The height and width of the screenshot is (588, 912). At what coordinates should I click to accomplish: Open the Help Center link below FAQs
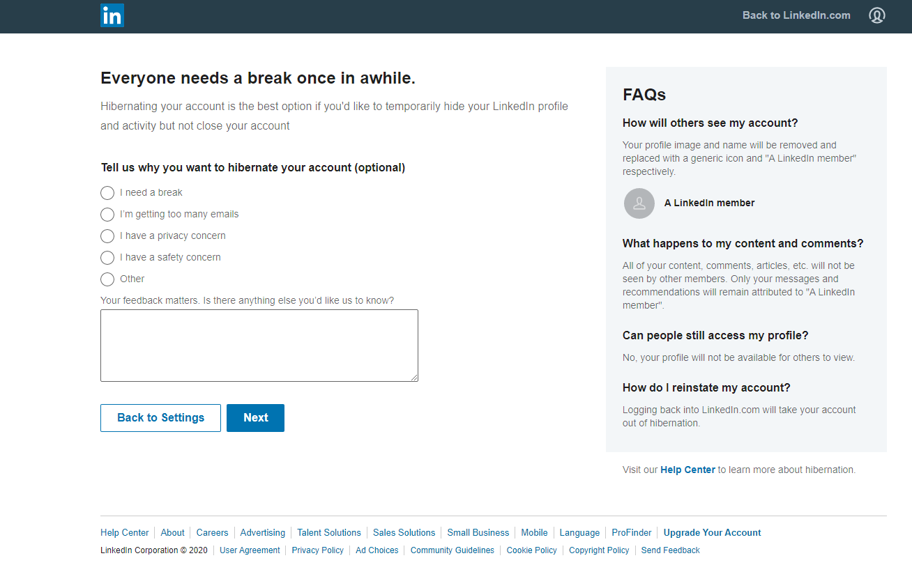tap(687, 470)
